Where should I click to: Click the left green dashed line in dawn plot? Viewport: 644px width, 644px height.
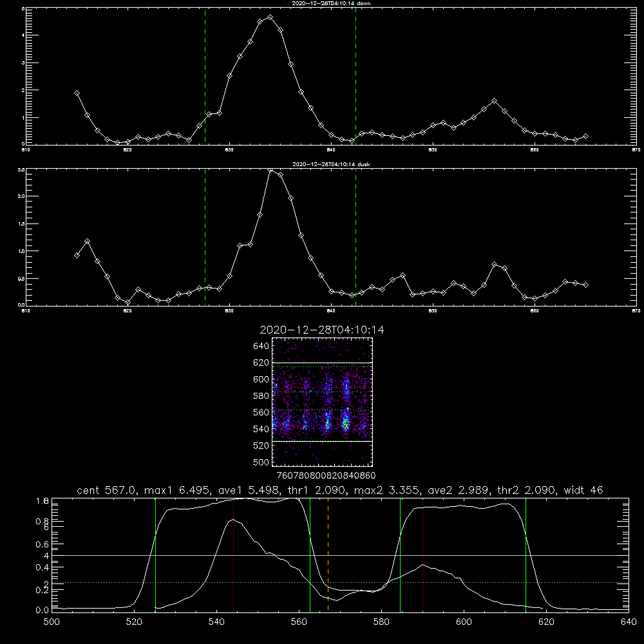(205, 76)
